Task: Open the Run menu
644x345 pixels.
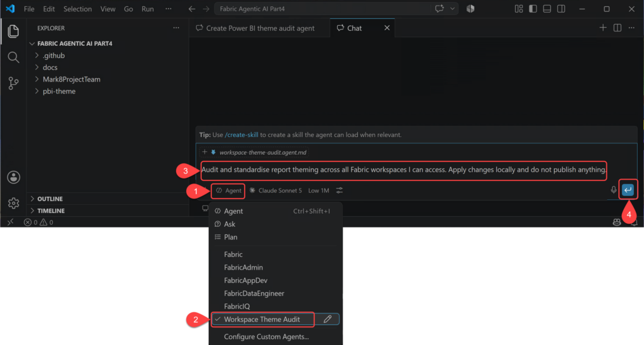Action: click(147, 9)
